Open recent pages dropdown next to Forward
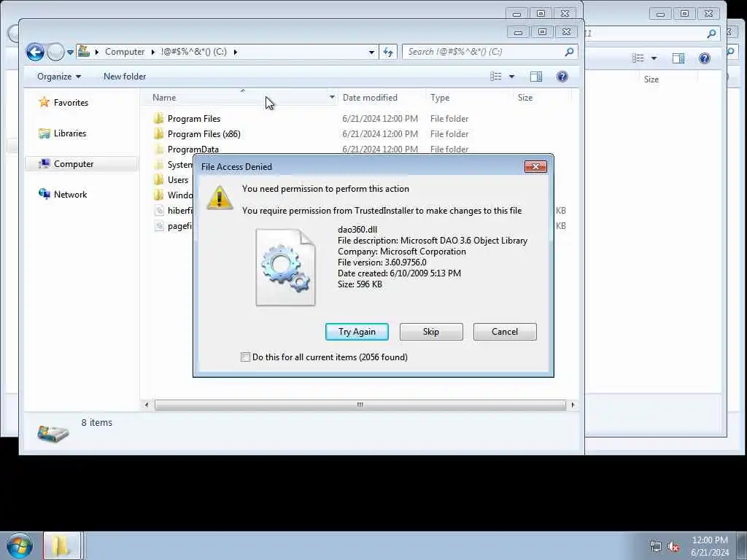This screenshot has height=560, width=747. tap(71, 52)
